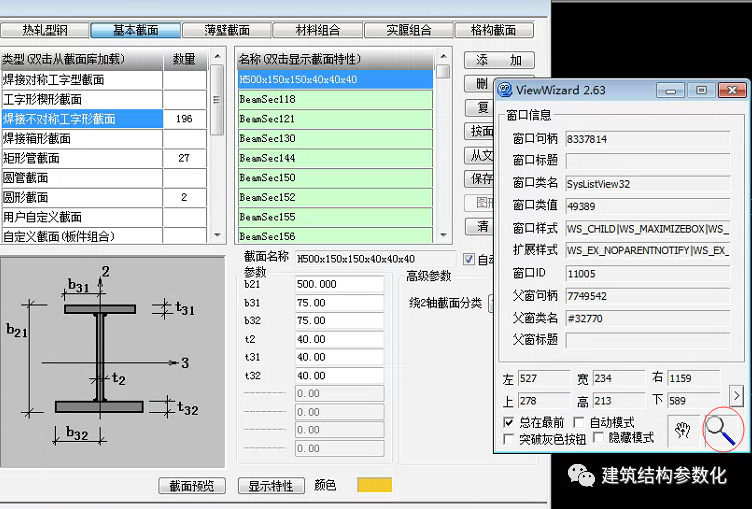Select BeamSec152 in name list

point(335,197)
